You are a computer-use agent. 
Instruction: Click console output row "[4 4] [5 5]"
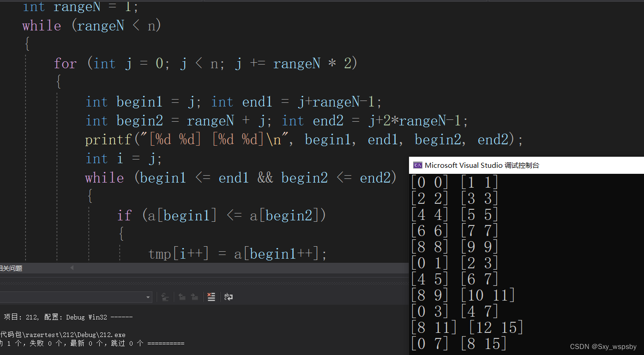click(454, 215)
